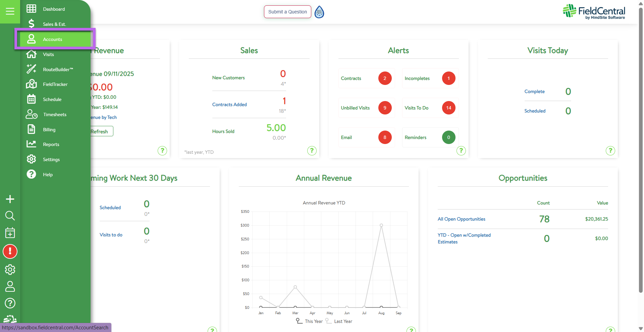The height and width of the screenshot is (332, 644).
Task: Go to Billing in the sidebar
Action: [x=49, y=130]
